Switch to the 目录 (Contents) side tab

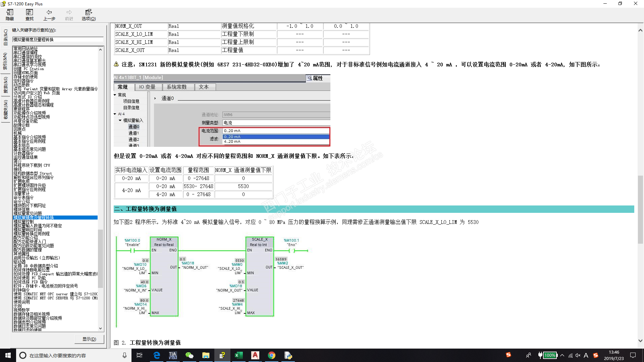[5, 37]
